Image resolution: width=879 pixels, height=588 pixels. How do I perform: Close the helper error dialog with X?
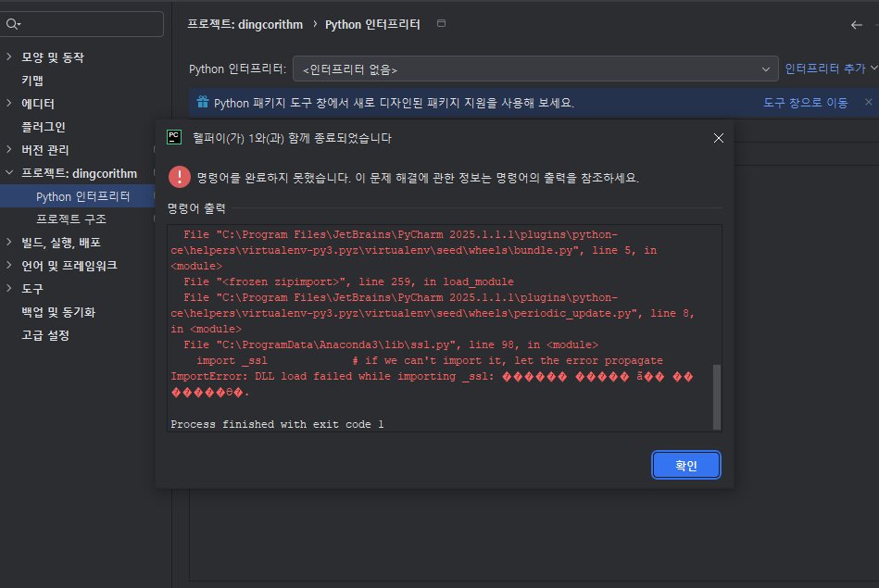[718, 138]
